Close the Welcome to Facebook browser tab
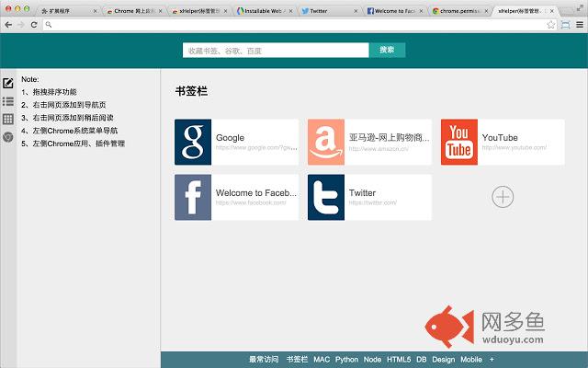The width and height of the screenshot is (588, 368). (x=421, y=11)
